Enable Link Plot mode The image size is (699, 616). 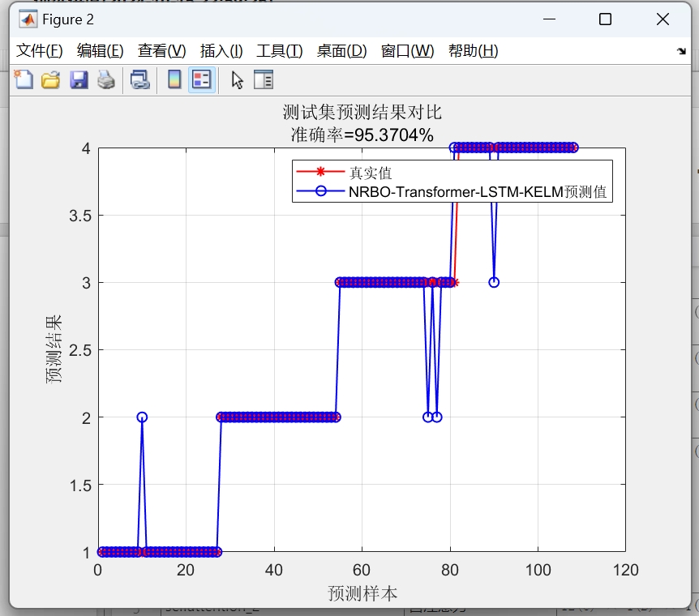click(x=139, y=79)
